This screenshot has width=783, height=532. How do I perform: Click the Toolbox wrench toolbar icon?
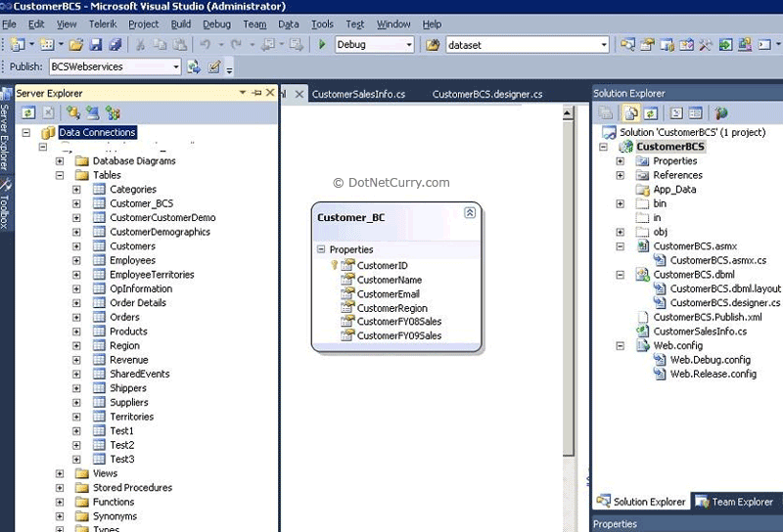(x=705, y=45)
